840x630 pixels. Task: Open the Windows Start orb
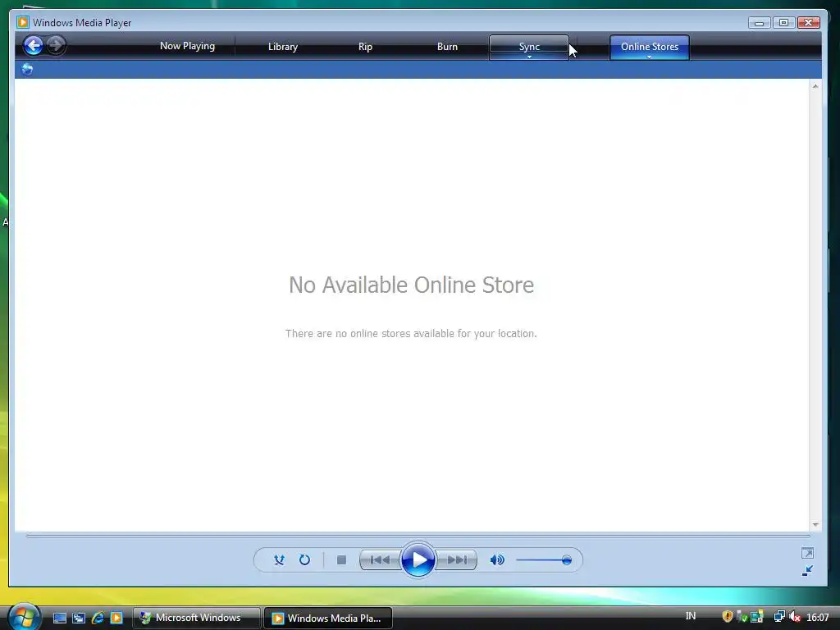tap(24, 617)
